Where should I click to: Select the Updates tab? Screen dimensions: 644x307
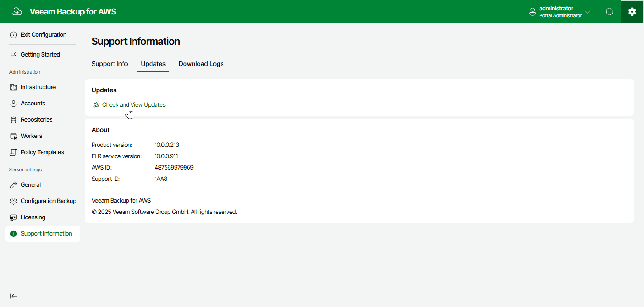(x=153, y=64)
